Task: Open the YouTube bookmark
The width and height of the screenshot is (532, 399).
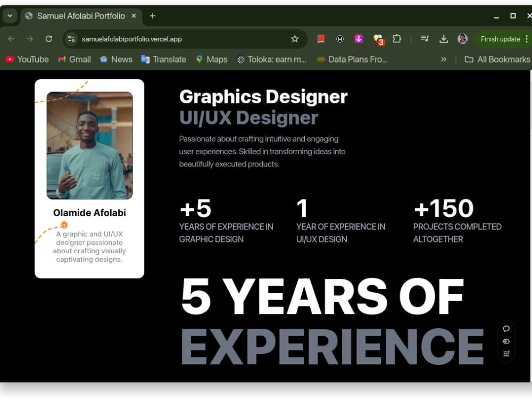Action: click(x=27, y=60)
